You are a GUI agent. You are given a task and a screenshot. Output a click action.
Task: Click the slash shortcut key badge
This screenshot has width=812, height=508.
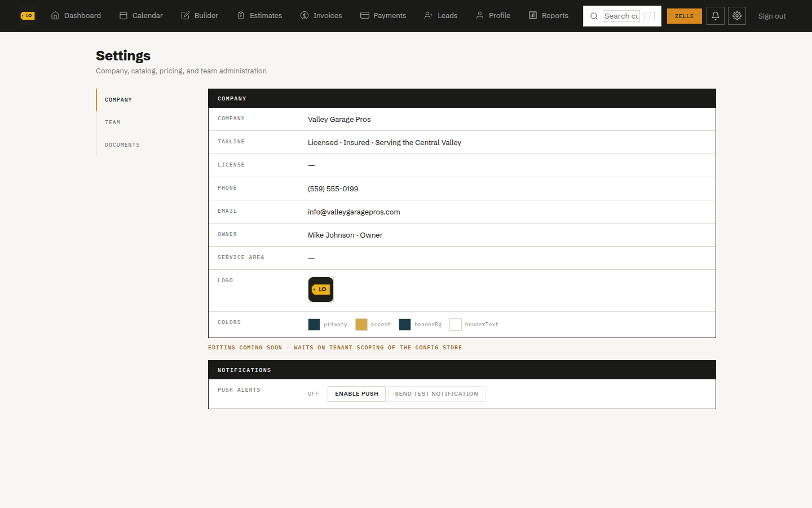coord(650,16)
